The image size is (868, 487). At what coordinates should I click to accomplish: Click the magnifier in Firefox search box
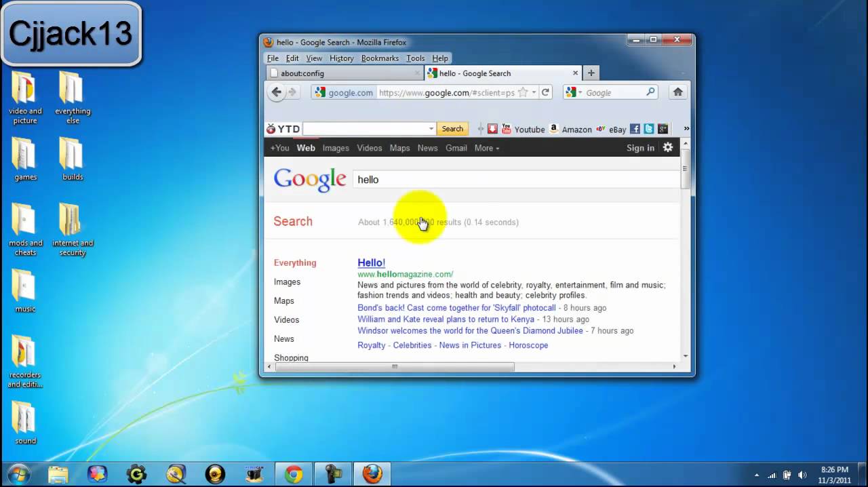coord(650,92)
